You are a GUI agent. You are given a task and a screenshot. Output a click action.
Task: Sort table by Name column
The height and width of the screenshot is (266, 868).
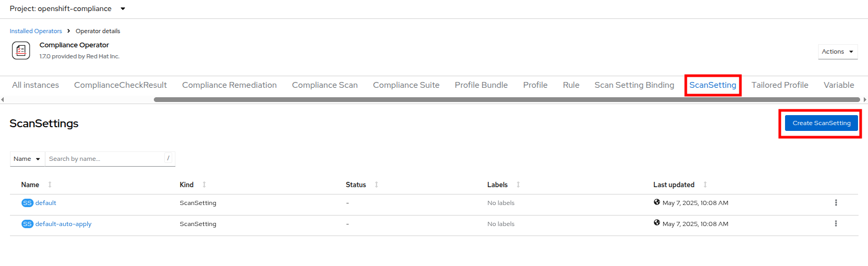point(30,185)
